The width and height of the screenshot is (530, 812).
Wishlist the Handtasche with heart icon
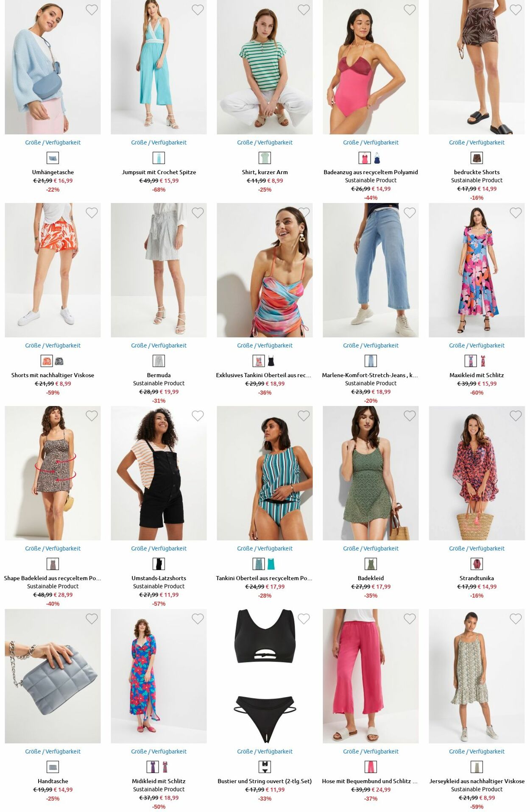tap(92, 619)
